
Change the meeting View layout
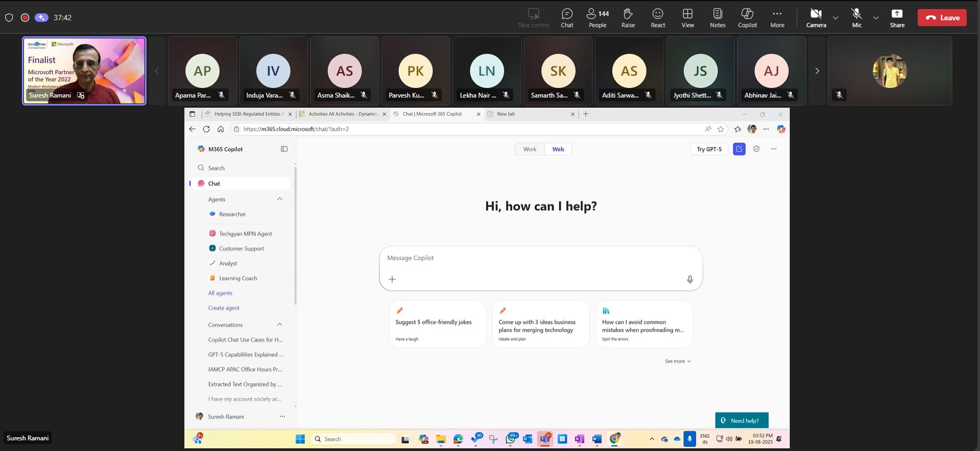(x=687, y=18)
